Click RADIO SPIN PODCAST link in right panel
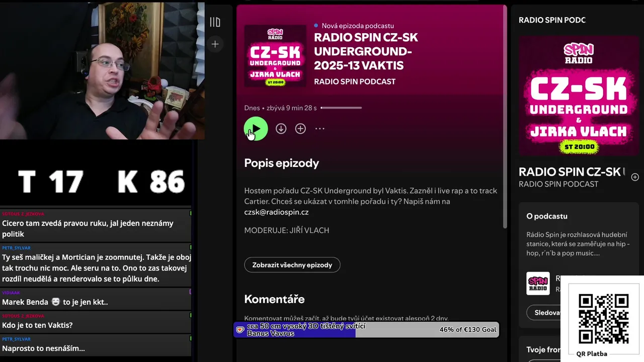 (x=558, y=184)
